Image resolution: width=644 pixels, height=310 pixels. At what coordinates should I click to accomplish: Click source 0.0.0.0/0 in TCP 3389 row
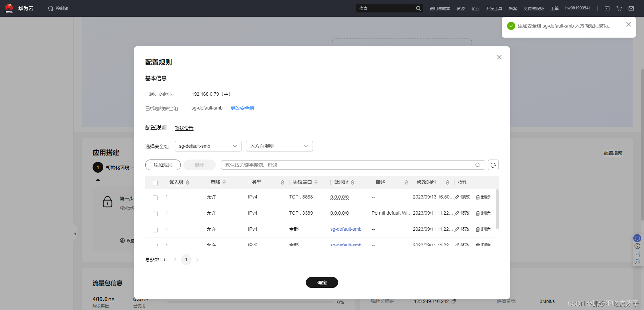(339, 213)
